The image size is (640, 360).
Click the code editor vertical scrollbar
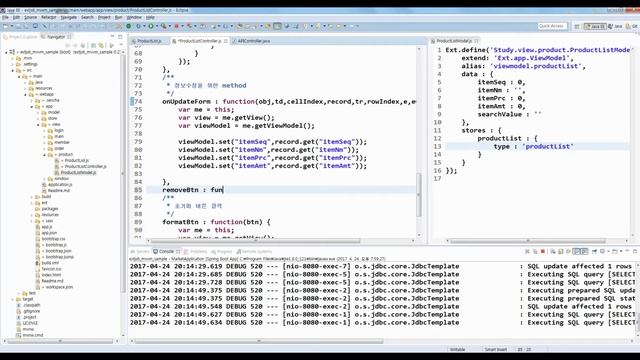tap(418, 195)
